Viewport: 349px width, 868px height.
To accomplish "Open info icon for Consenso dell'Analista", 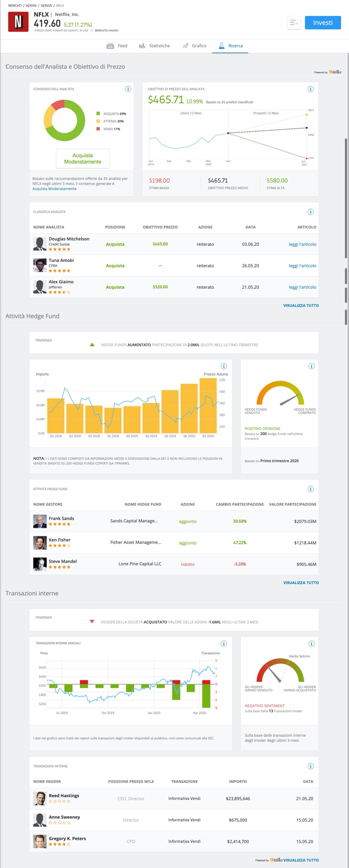I will (128, 89).
